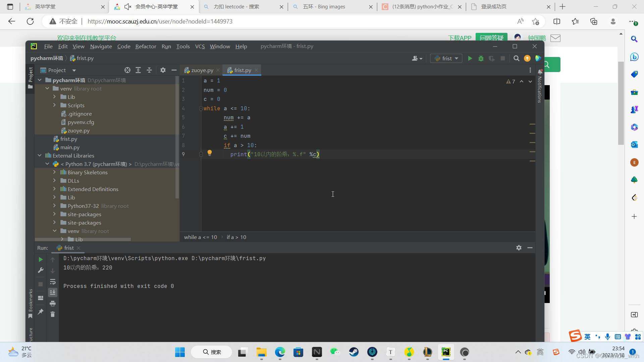Open the Refactor menu

(x=146, y=46)
